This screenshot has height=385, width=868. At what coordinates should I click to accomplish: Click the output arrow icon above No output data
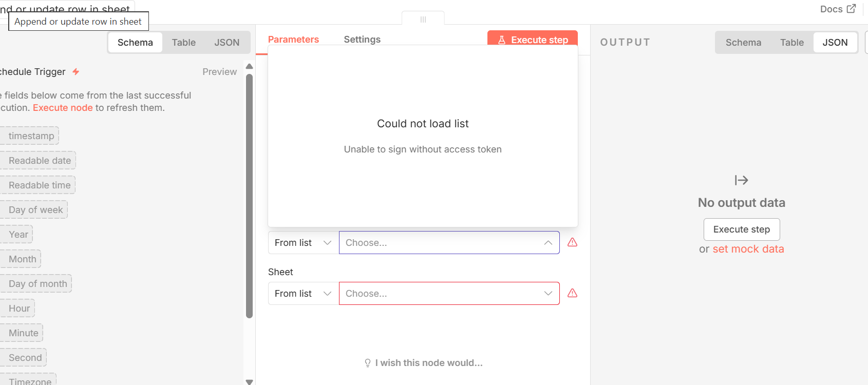(x=741, y=180)
